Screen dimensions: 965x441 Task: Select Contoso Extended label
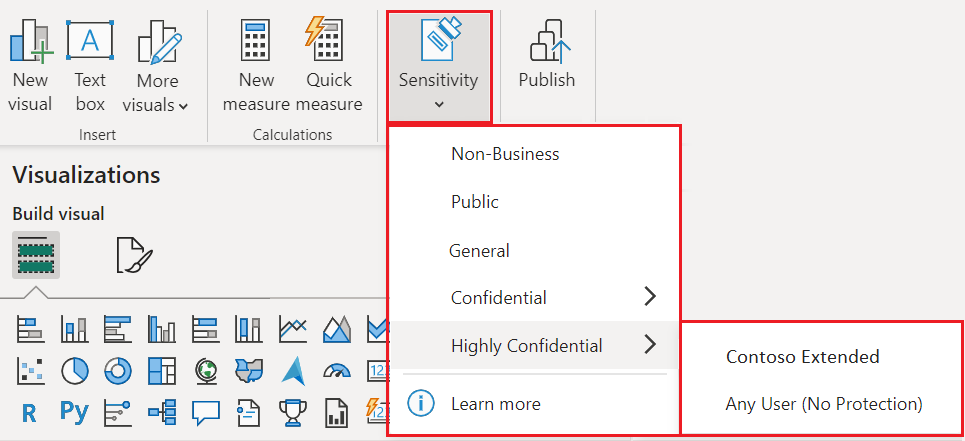pos(802,357)
